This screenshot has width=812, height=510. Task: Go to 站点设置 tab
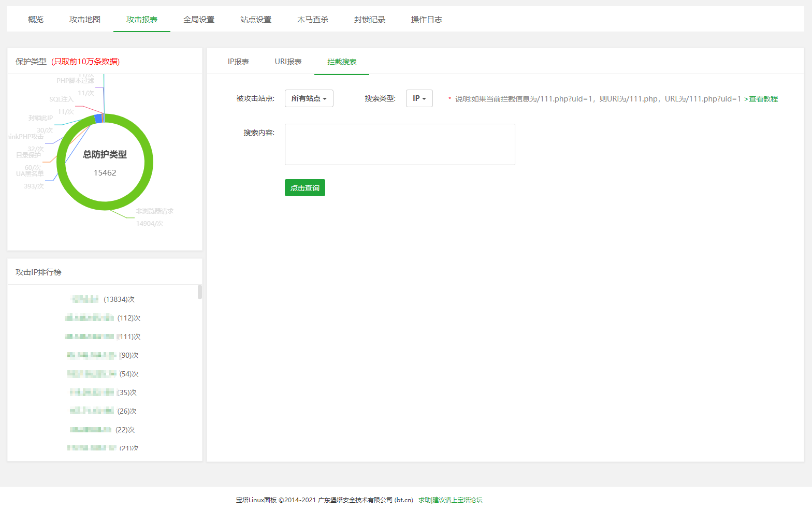[x=256, y=20]
